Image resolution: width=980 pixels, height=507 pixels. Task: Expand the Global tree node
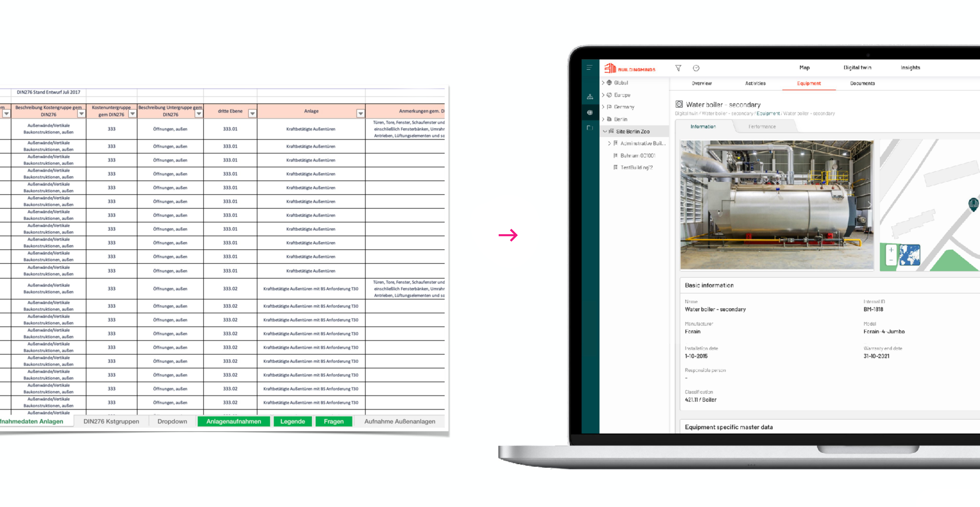pyautogui.click(x=603, y=82)
